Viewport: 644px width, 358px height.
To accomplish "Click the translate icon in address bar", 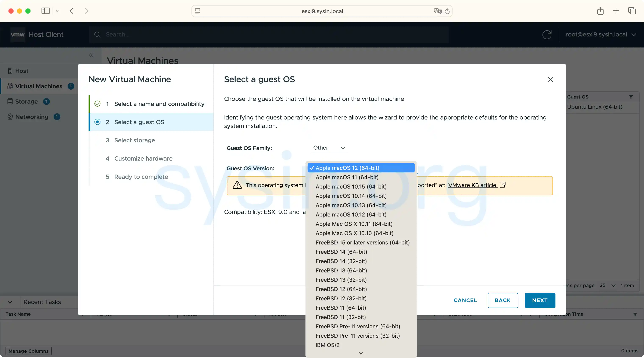I will pos(438,11).
